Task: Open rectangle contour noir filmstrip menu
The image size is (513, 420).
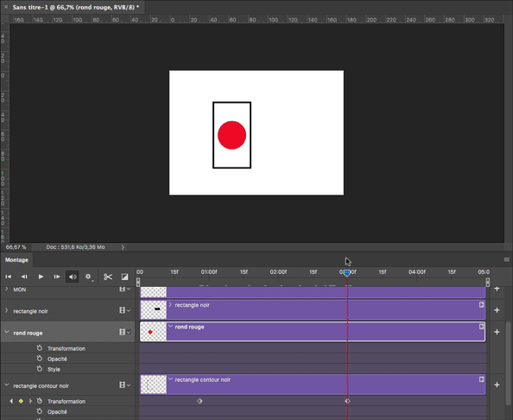Action: [x=124, y=385]
